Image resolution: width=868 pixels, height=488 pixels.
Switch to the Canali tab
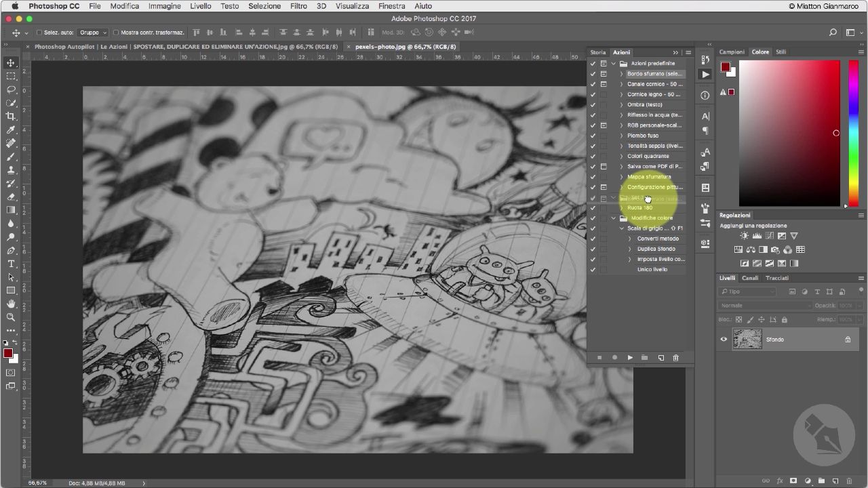pyautogui.click(x=750, y=278)
